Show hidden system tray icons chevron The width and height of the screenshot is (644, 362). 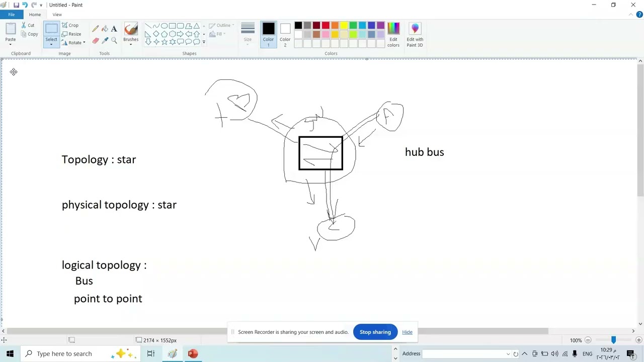pyautogui.click(x=524, y=353)
